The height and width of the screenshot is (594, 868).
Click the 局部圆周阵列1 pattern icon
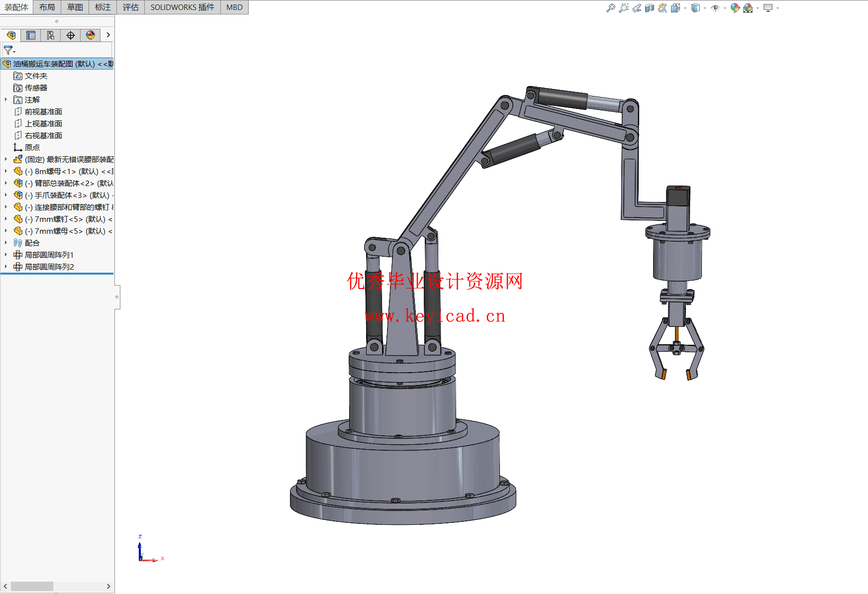[18, 255]
